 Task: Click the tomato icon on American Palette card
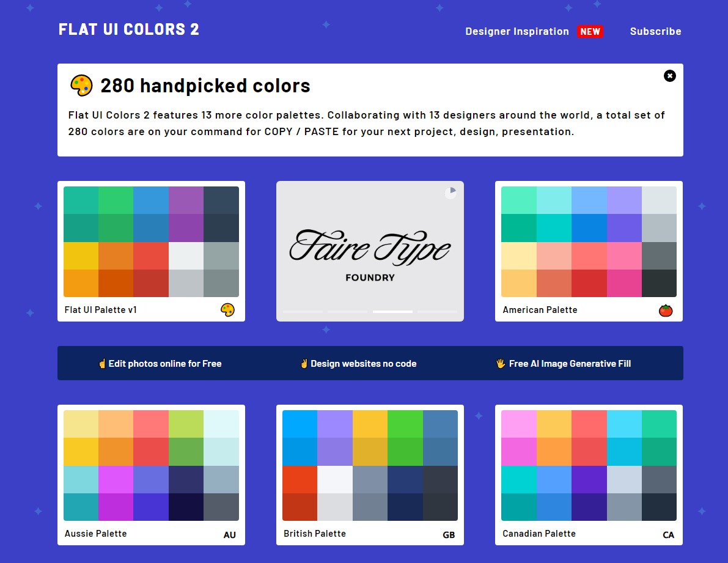[x=666, y=310]
